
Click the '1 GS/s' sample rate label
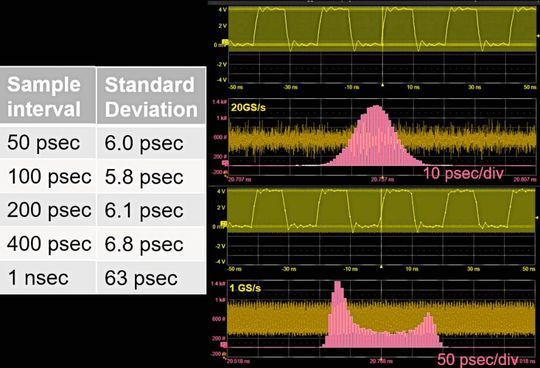coord(245,288)
